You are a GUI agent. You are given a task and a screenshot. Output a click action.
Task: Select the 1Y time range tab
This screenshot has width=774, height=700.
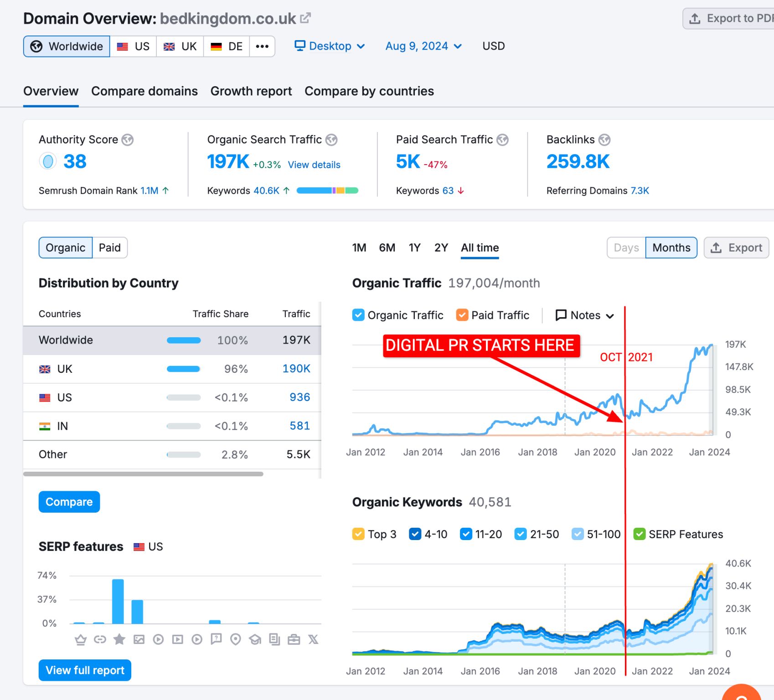pos(414,247)
